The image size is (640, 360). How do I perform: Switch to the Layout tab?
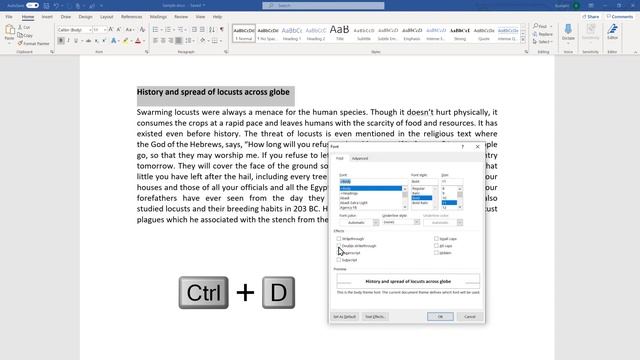(107, 17)
